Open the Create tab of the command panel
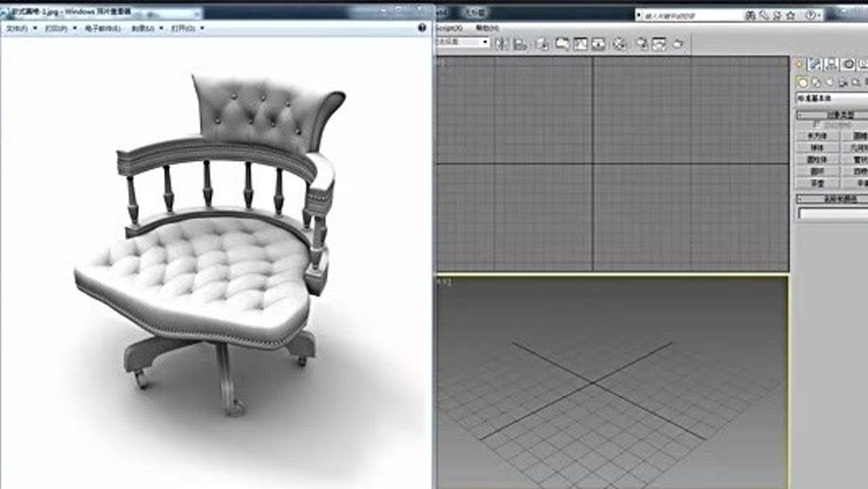 (799, 63)
